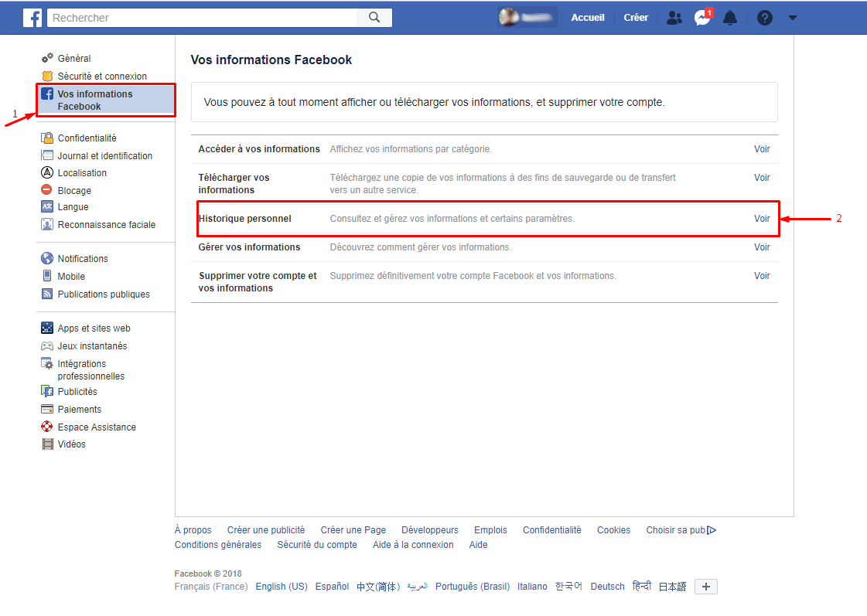
Task: Click Voir for Gérer vos informations
Action: [762, 247]
